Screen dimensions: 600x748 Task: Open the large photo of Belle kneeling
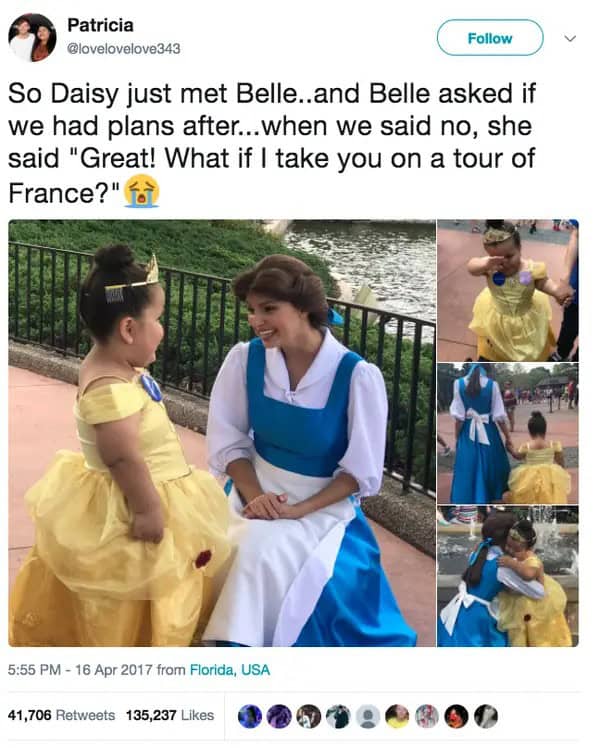[x=222, y=433]
